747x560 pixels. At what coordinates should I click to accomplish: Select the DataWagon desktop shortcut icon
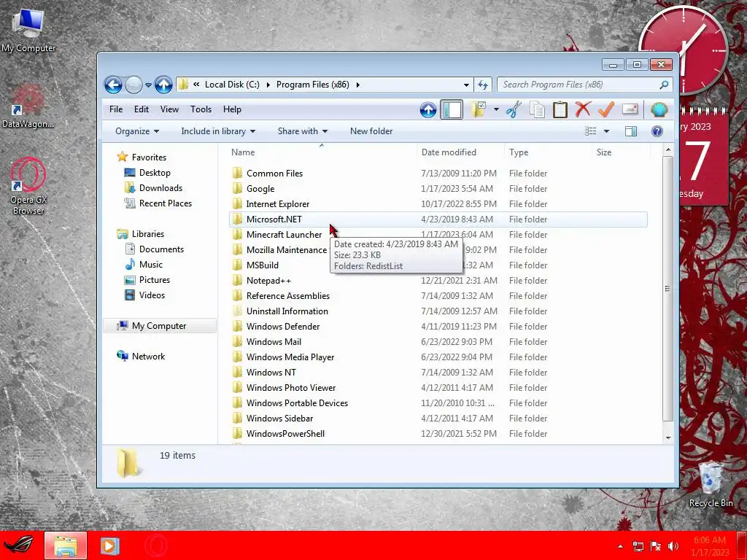[x=28, y=106]
